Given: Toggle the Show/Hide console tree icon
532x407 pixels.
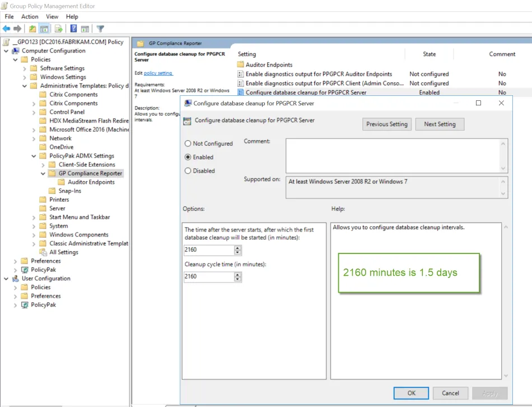Looking at the screenshot, I should (44, 29).
